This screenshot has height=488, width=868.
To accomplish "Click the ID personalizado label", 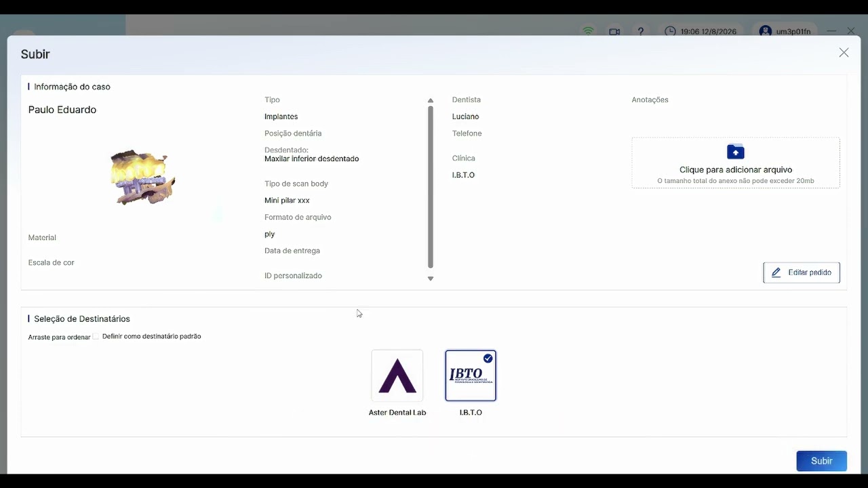I will point(293,276).
